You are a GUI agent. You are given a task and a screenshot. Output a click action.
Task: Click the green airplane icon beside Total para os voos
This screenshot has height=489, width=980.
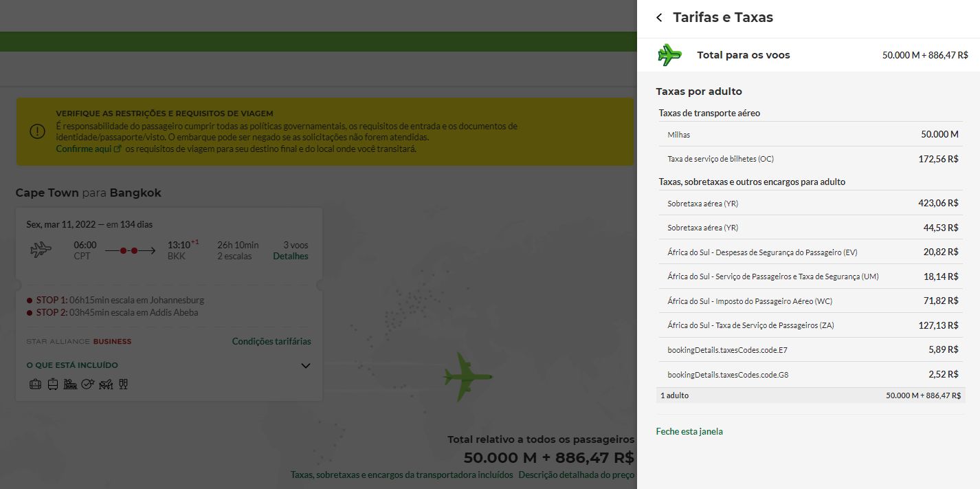669,55
